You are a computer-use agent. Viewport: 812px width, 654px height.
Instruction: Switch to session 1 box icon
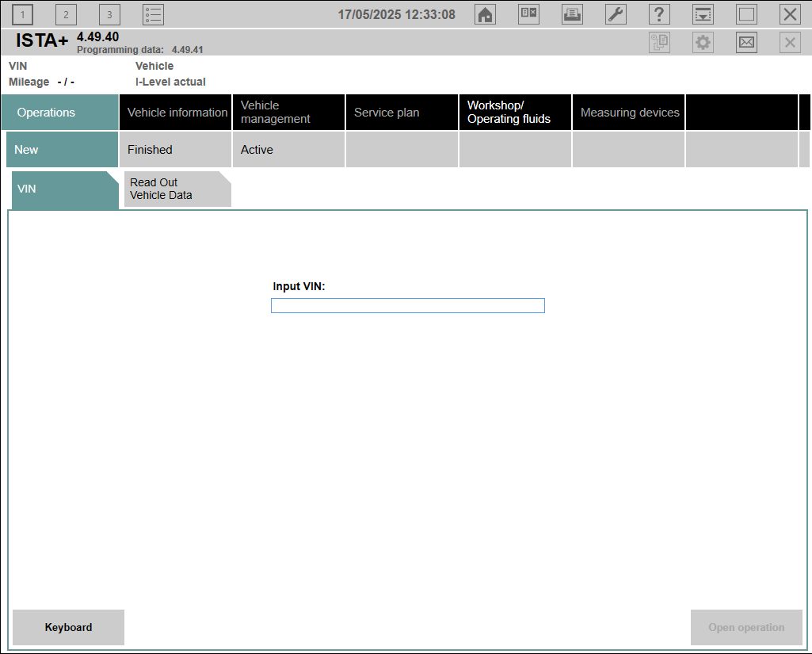coord(22,14)
